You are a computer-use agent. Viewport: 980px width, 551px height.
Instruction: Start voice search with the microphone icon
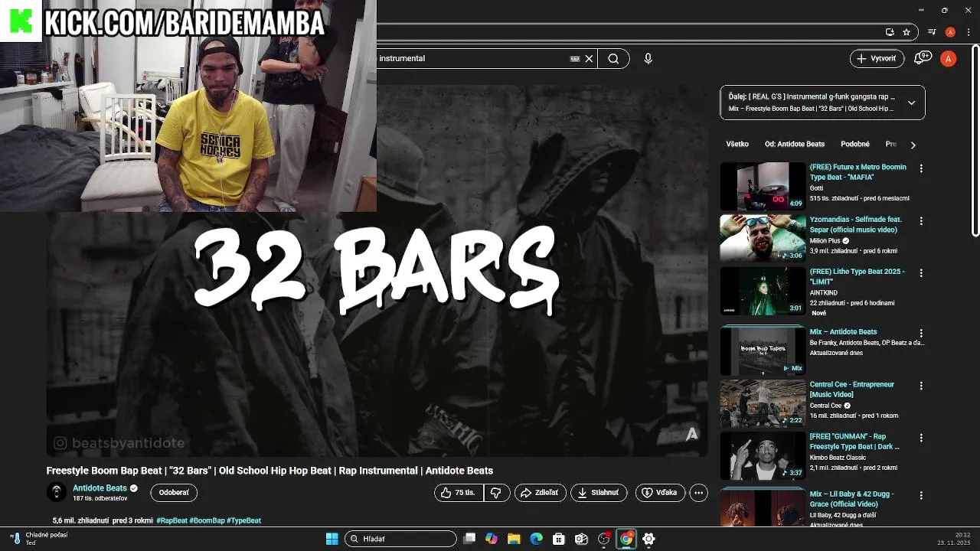[x=648, y=58]
